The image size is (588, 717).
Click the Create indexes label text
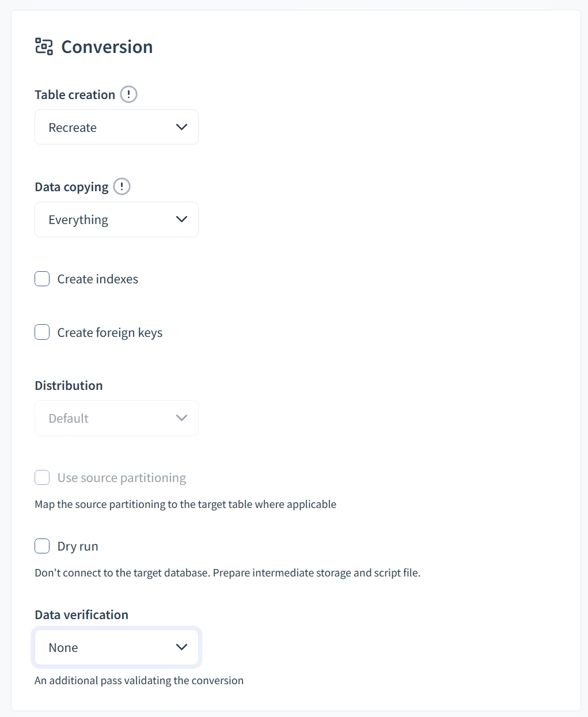[x=98, y=279]
